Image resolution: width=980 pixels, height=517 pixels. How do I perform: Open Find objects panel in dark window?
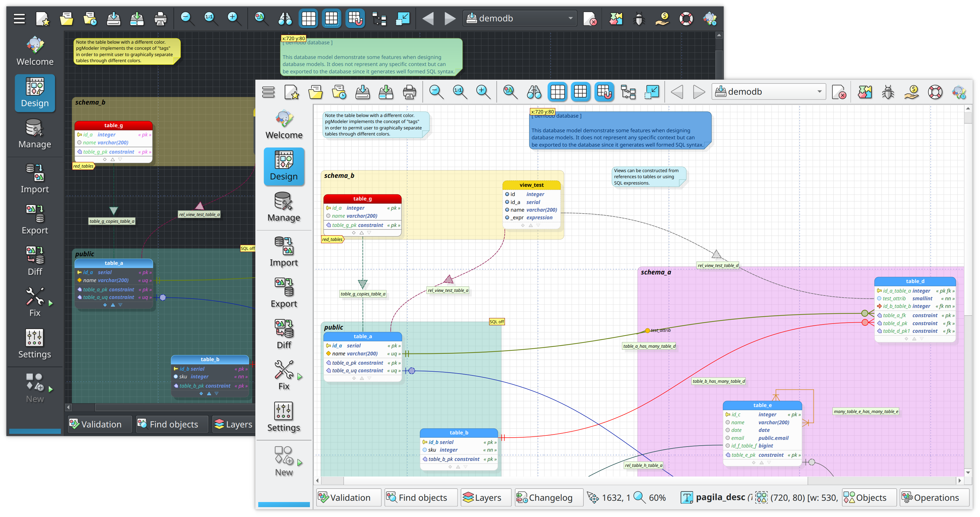point(172,424)
